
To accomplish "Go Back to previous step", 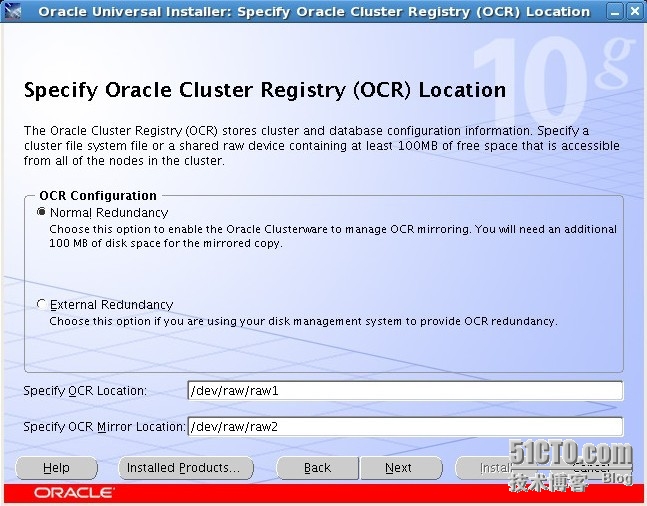I will (x=317, y=468).
